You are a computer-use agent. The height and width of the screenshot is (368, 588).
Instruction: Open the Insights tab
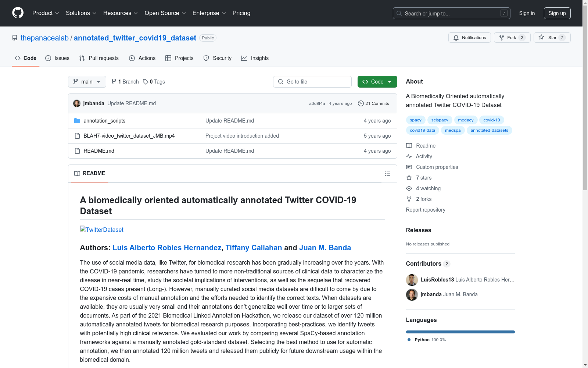coord(255,58)
